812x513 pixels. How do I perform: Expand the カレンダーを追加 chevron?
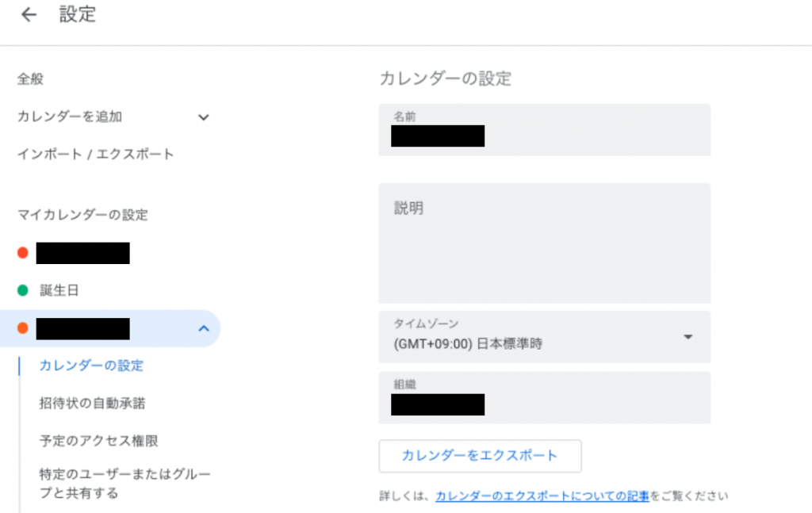click(x=204, y=117)
